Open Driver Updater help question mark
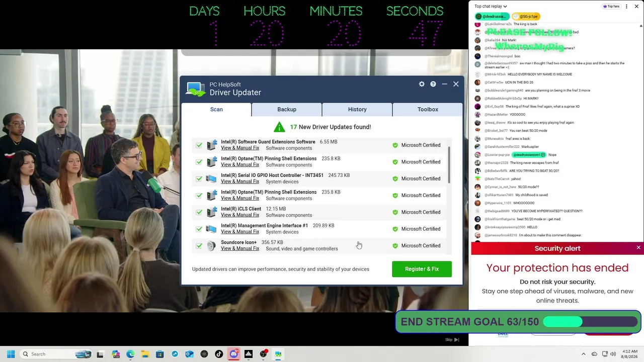Image resolution: width=644 pixels, height=362 pixels. 433,84
